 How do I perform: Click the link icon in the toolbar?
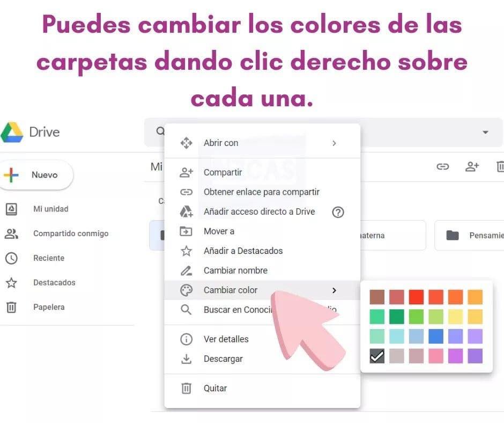[442, 166]
